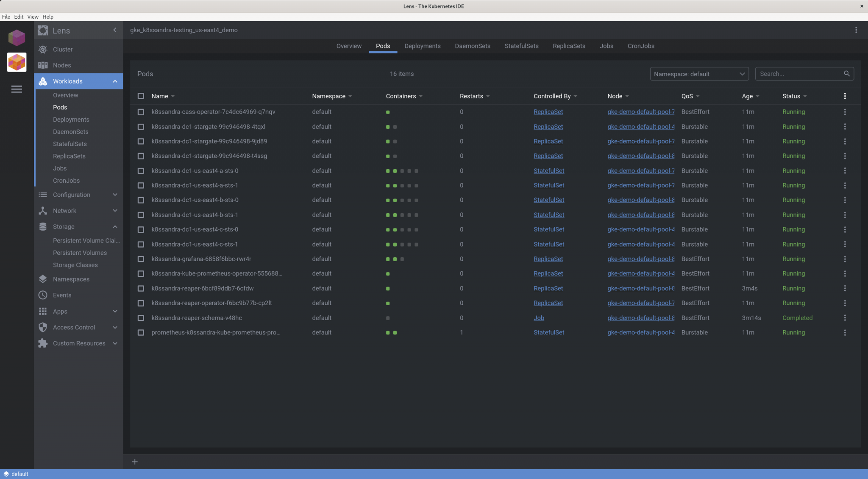Switch to the CronJobs tab

(641, 46)
